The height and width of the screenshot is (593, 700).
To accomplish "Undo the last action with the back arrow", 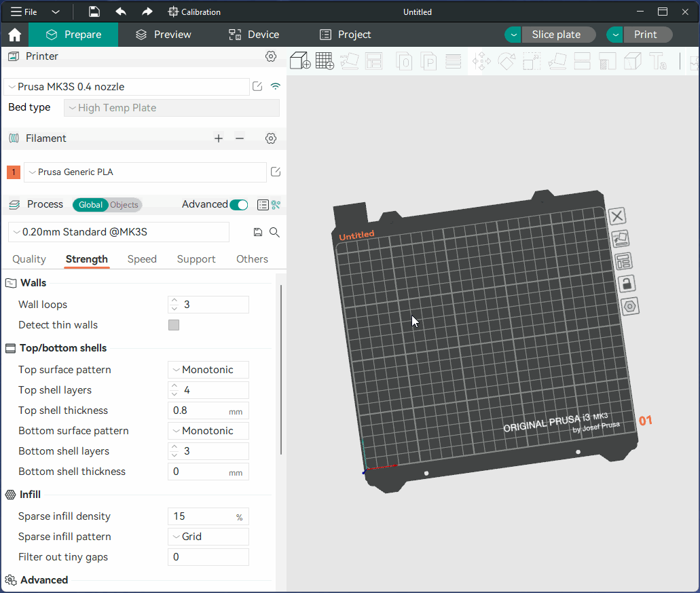I will click(121, 12).
